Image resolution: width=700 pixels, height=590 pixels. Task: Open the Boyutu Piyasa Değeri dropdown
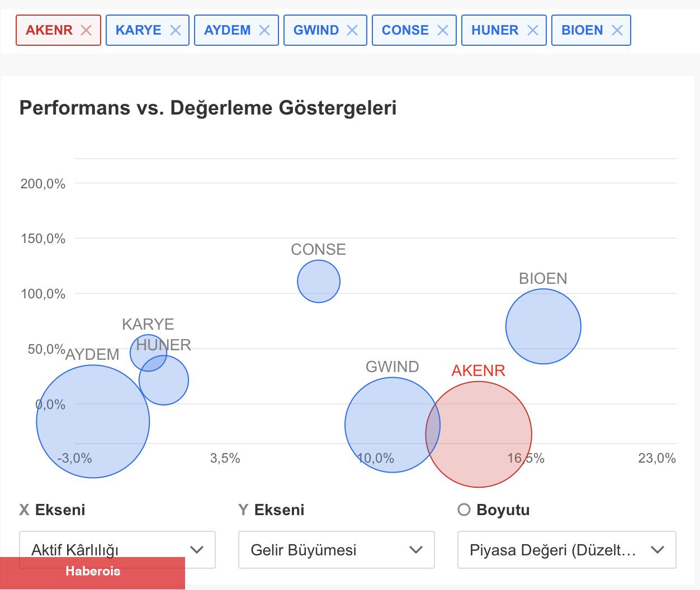click(x=566, y=550)
